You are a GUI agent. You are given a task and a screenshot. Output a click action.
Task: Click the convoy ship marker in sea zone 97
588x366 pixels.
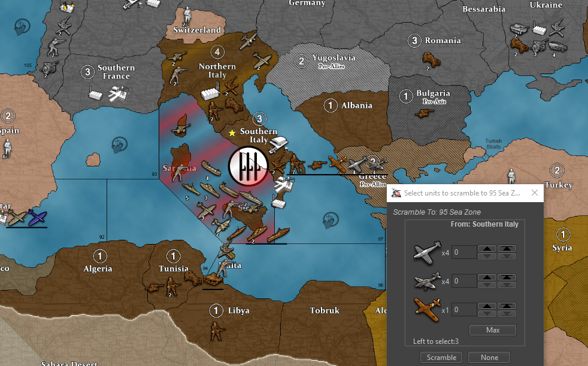pos(327,218)
